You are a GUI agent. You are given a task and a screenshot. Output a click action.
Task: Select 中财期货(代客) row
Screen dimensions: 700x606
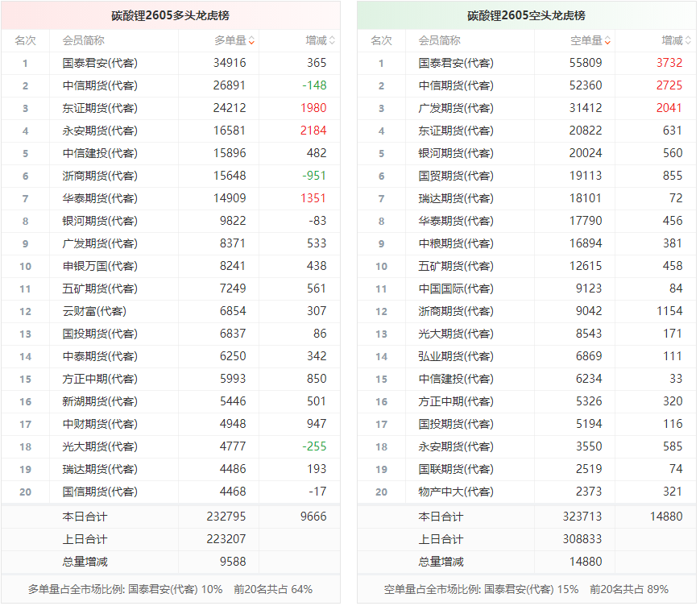click(x=171, y=424)
